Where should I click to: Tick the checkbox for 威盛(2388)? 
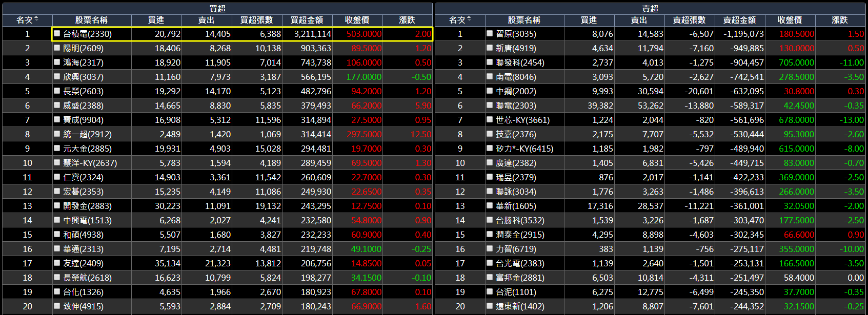pos(57,105)
